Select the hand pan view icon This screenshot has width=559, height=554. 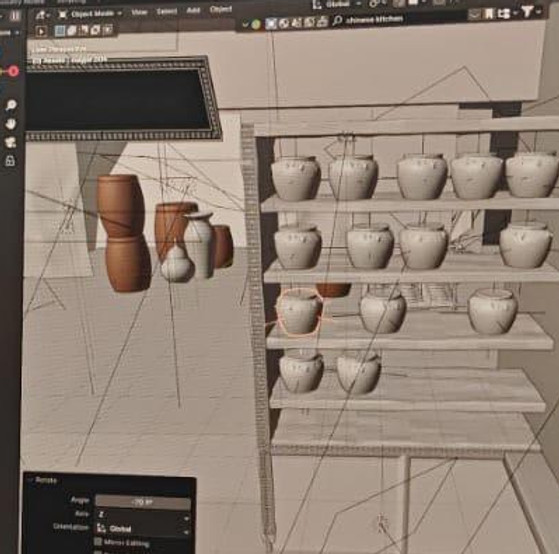click(11, 124)
